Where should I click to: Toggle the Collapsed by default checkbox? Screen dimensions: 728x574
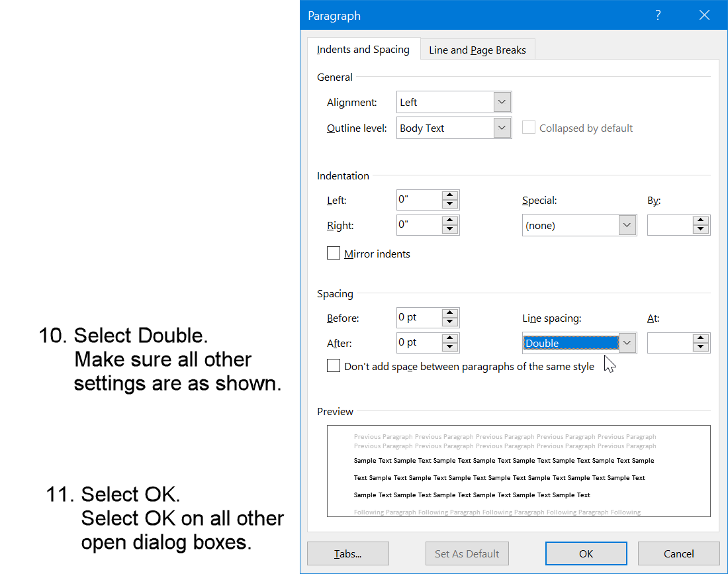[x=528, y=127]
